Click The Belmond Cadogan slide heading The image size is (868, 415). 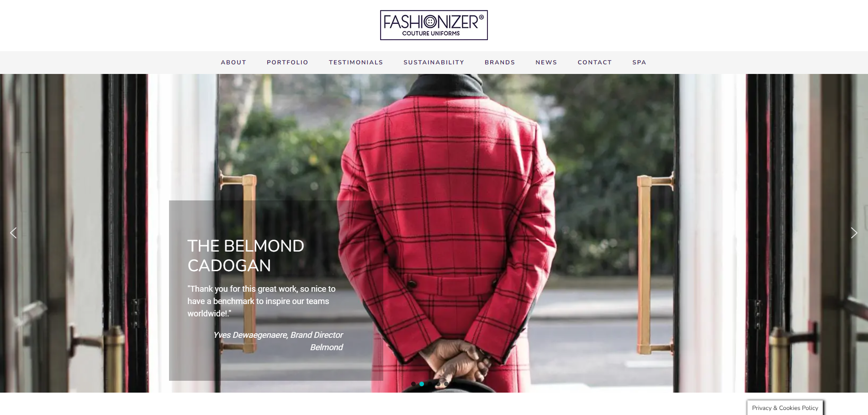click(x=246, y=256)
